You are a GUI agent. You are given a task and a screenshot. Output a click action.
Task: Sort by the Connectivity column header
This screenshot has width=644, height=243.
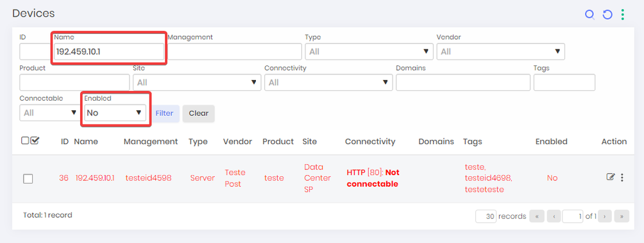370,142
